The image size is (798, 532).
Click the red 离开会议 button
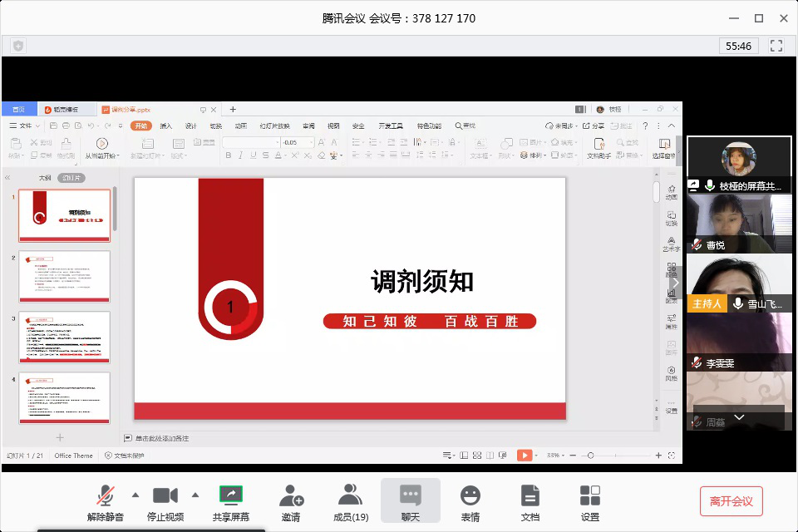[x=731, y=501]
